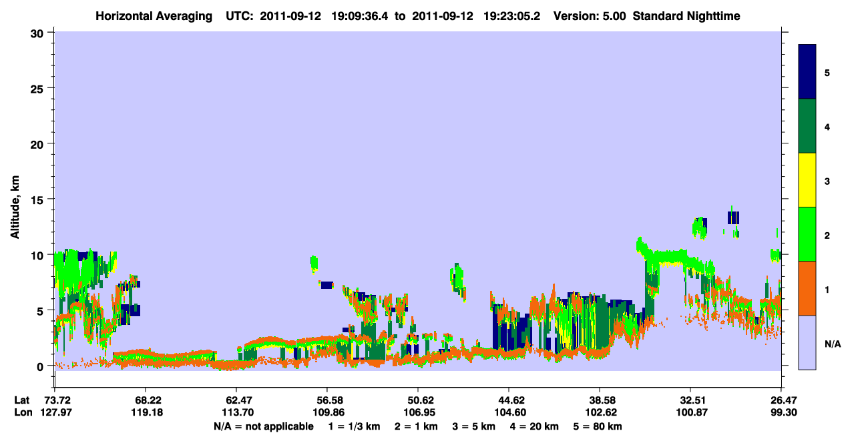Click the legend note '5 = 80 km'

(599, 426)
